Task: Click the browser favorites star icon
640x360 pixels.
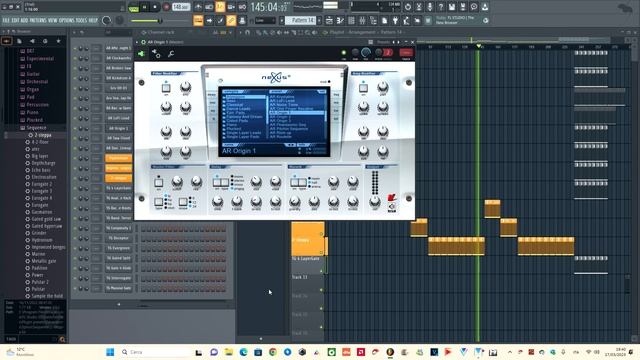Action: [x=58, y=41]
